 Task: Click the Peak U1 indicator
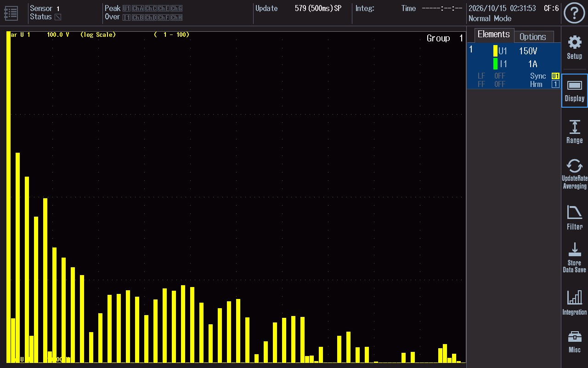coord(127,8)
